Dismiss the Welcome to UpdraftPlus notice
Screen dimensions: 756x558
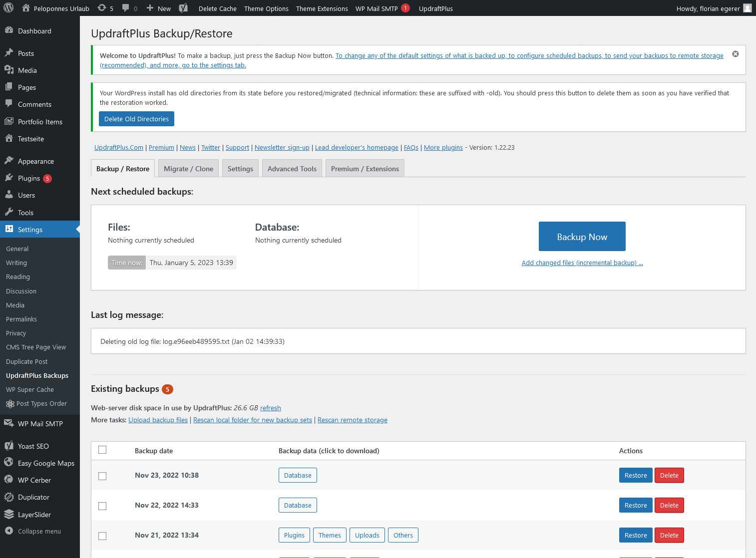click(x=736, y=54)
